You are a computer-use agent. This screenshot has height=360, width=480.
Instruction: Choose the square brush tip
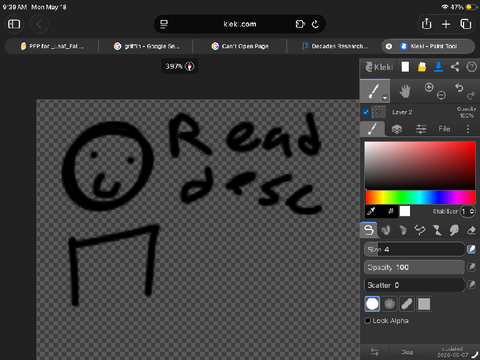[424, 304]
